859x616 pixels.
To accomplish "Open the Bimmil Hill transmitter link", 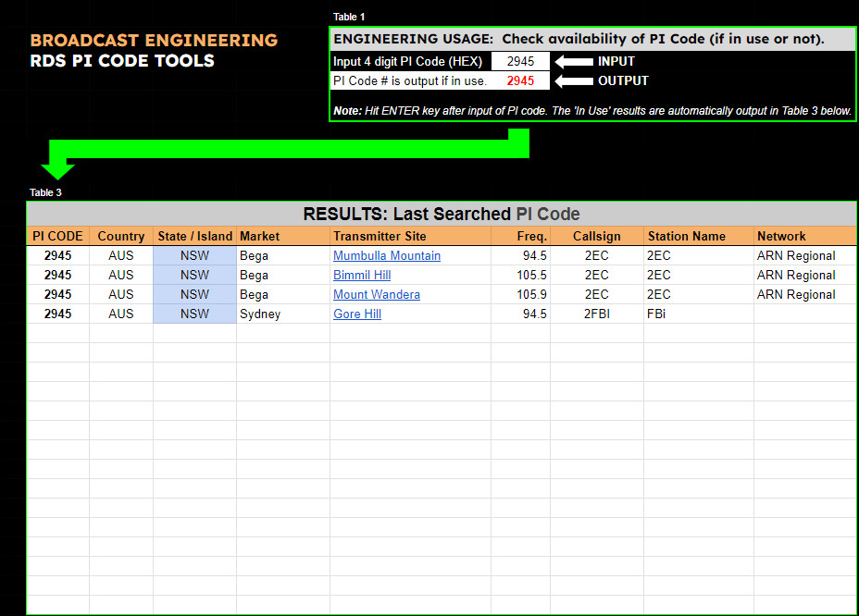I will click(x=362, y=275).
